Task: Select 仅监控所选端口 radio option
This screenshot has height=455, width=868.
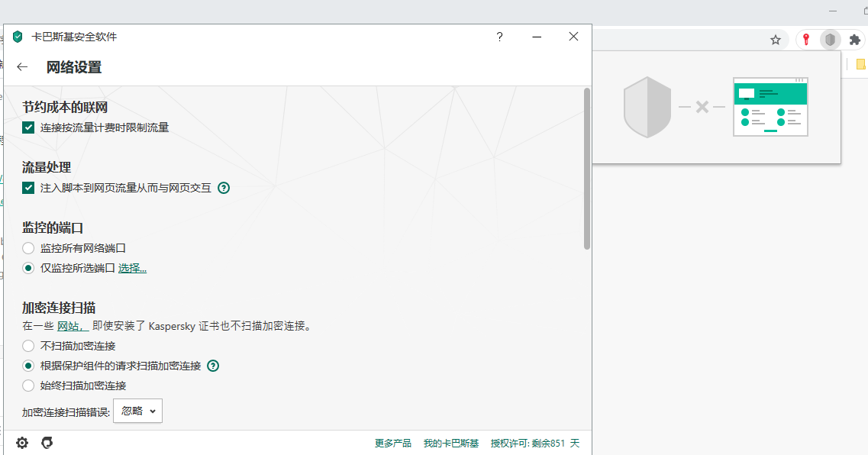Action: (x=28, y=268)
